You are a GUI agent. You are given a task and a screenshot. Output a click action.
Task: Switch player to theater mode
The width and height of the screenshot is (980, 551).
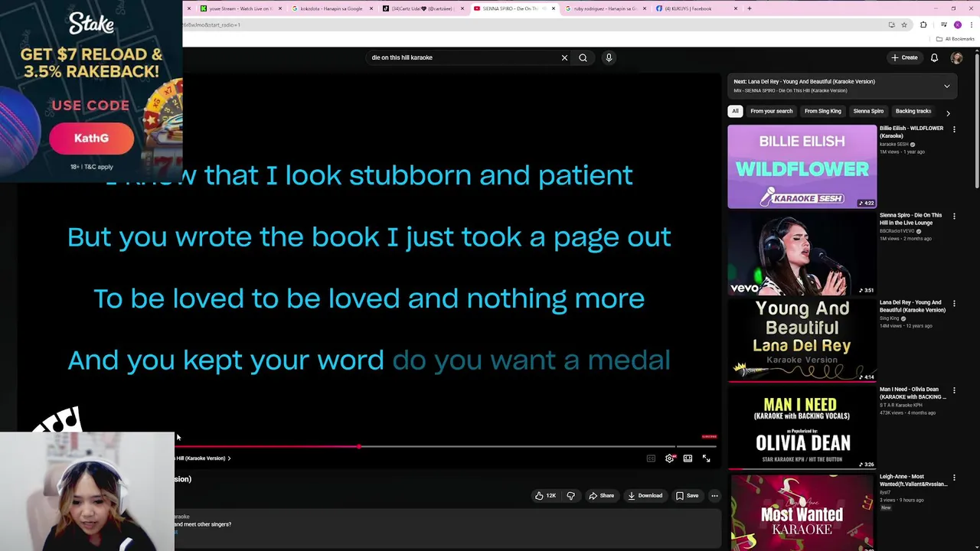pyautogui.click(x=688, y=458)
